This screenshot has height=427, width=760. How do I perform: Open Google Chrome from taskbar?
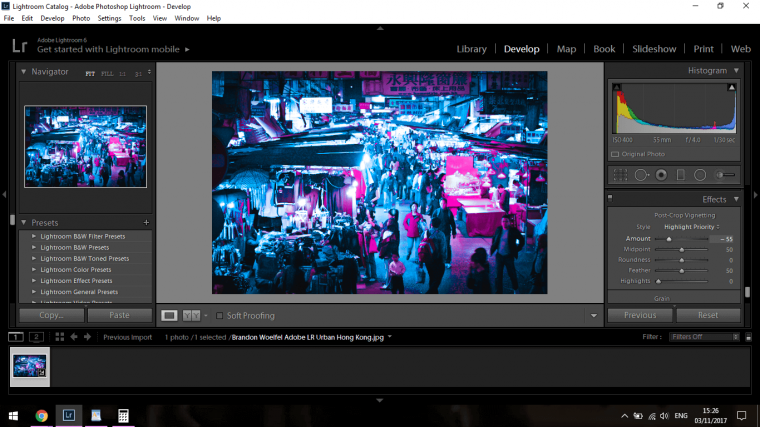pyautogui.click(x=42, y=415)
